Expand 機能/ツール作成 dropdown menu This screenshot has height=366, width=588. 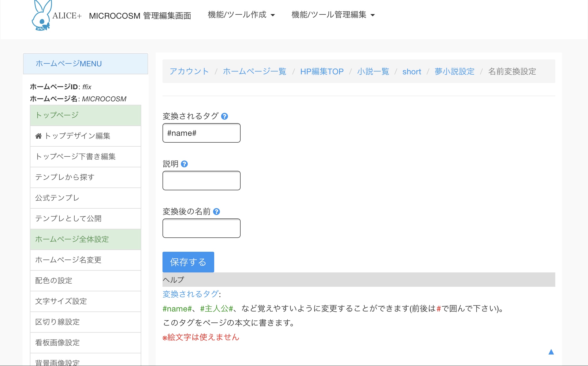pyautogui.click(x=241, y=15)
